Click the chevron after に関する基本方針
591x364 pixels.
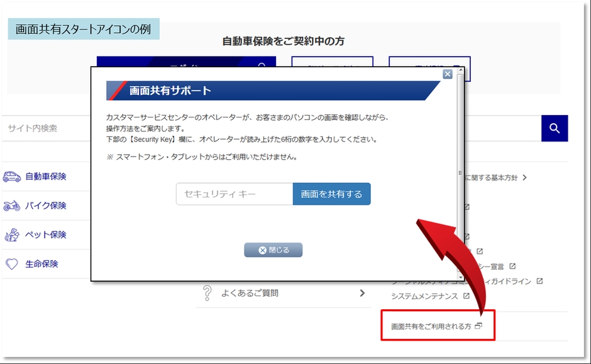pos(524,177)
